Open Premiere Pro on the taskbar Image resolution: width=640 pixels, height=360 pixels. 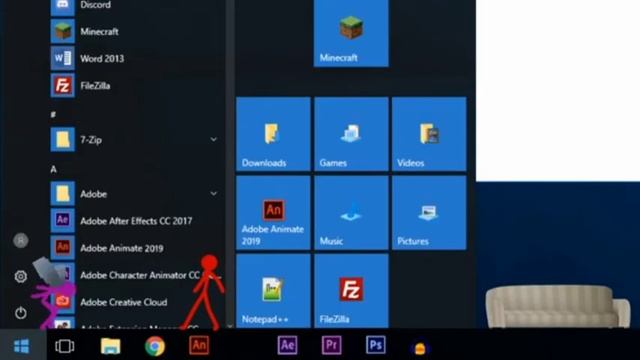[x=331, y=345]
